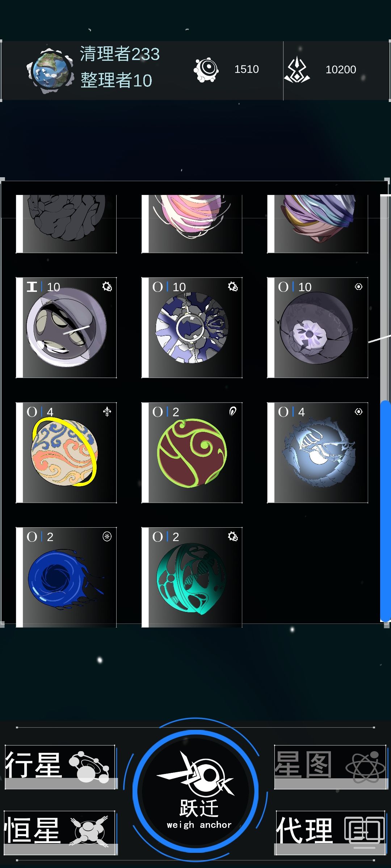Image resolution: width=391 pixels, height=868 pixels.
Task: Click snowflake icon on blue vortex planet card
Action: 107,536
